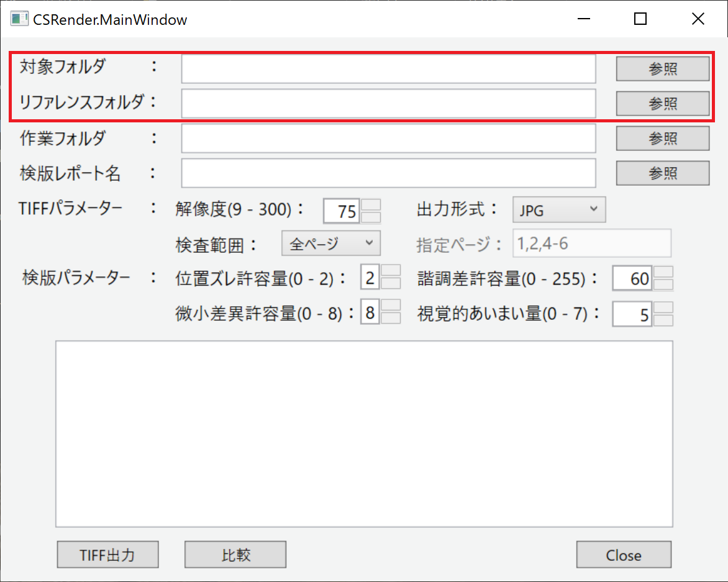Click 参照 next to 対象フォルダ
Image resolution: width=728 pixels, height=582 pixels.
tap(662, 69)
